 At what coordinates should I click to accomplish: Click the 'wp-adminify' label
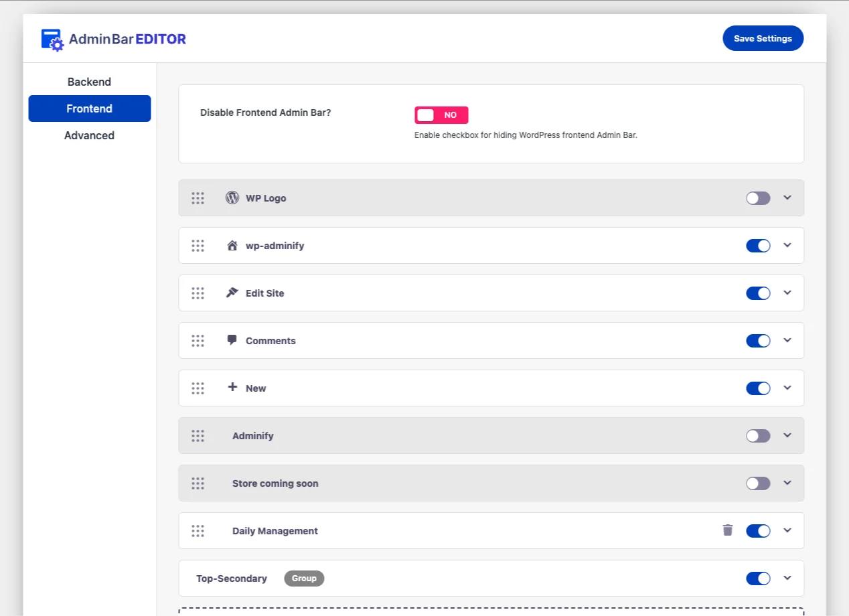[x=275, y=246]
